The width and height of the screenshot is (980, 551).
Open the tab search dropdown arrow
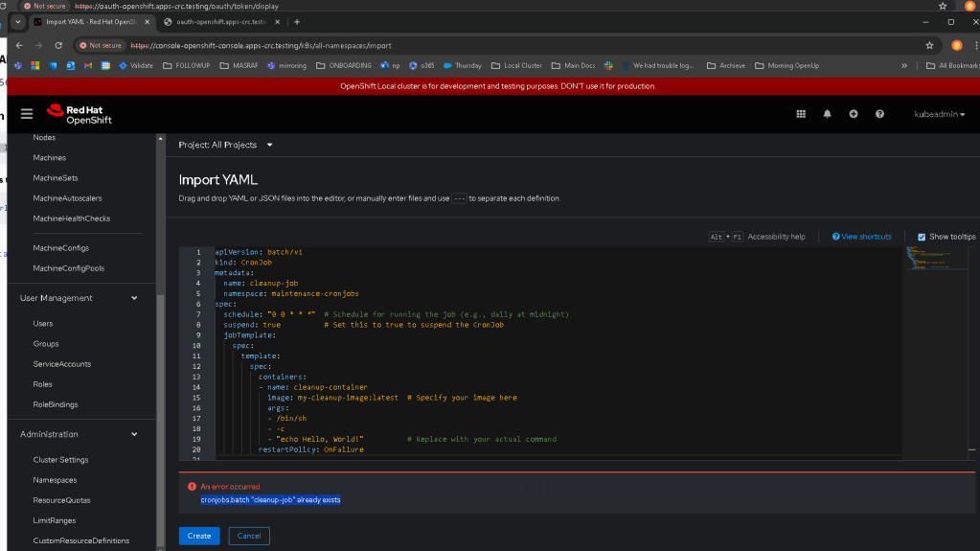17,22
